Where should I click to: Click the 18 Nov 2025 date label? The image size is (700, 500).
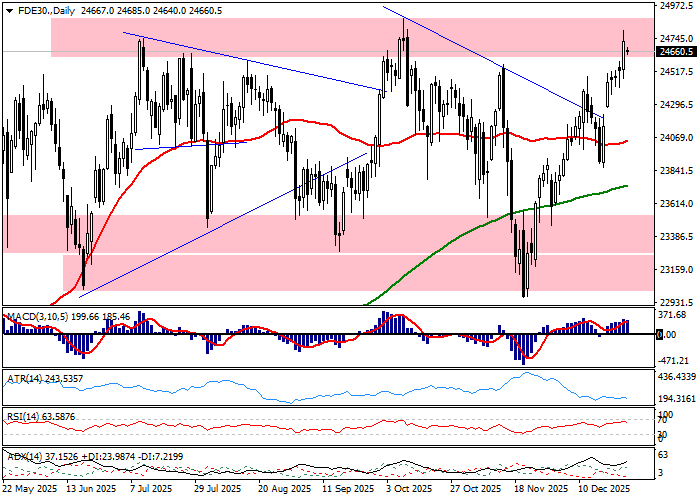pyautogui.click(x=541, y=490)
